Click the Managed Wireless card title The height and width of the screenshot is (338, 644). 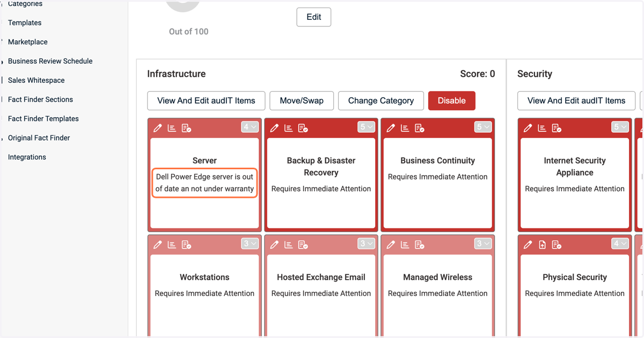tap(438, 277)
